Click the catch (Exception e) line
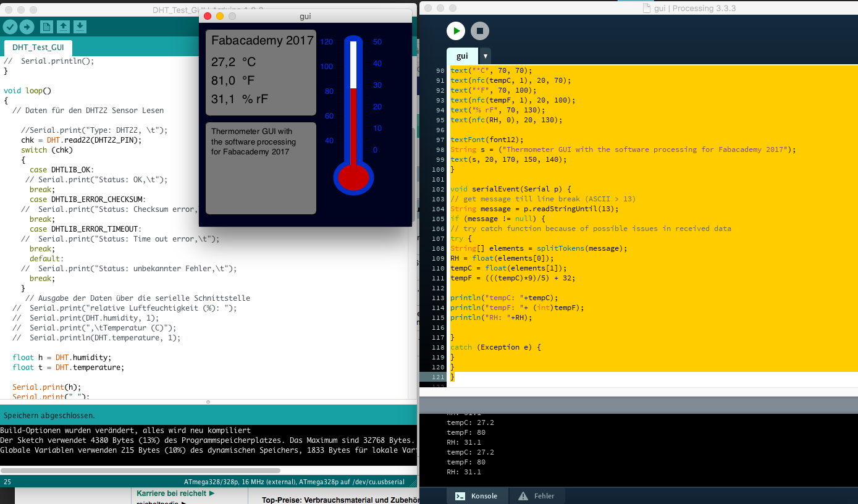The height and width of the screenshot is (504, 858). [x=495, y=347]
